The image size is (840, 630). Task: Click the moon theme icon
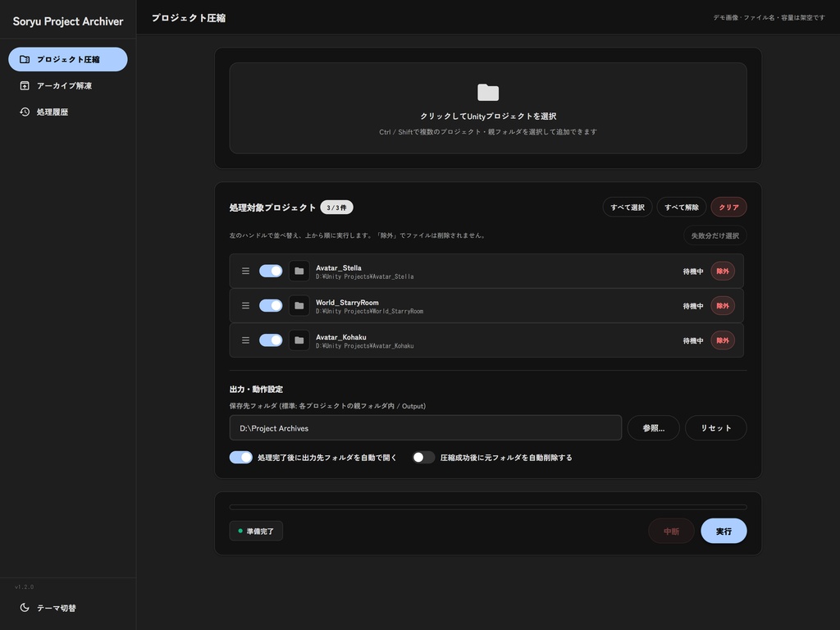point(25,608)
